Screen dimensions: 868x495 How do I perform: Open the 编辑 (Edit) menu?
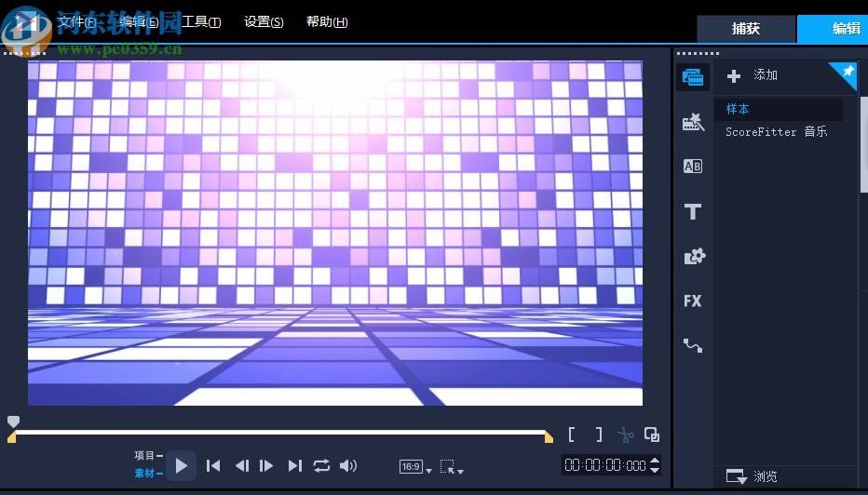coord(139,22)
